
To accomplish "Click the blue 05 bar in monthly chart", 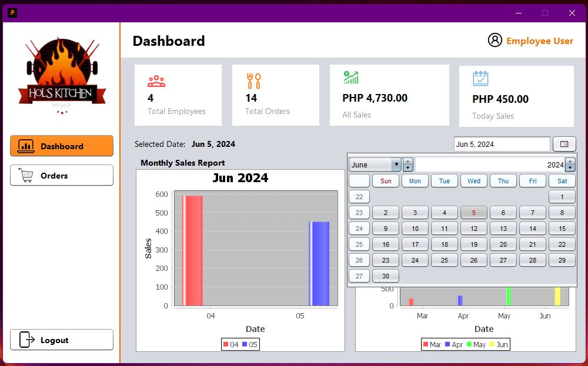I will coord(319,263).
